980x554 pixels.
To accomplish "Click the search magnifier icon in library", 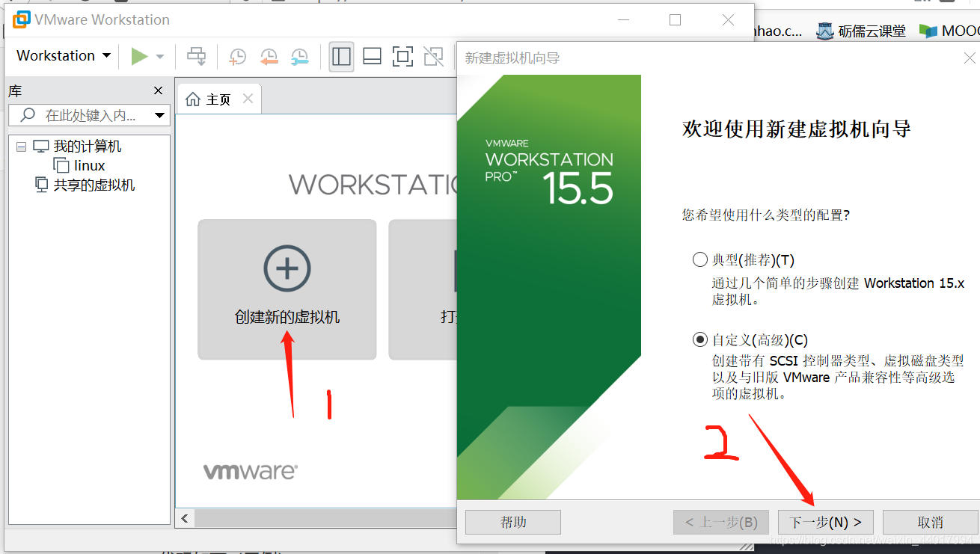I will (x=28, y=115).
